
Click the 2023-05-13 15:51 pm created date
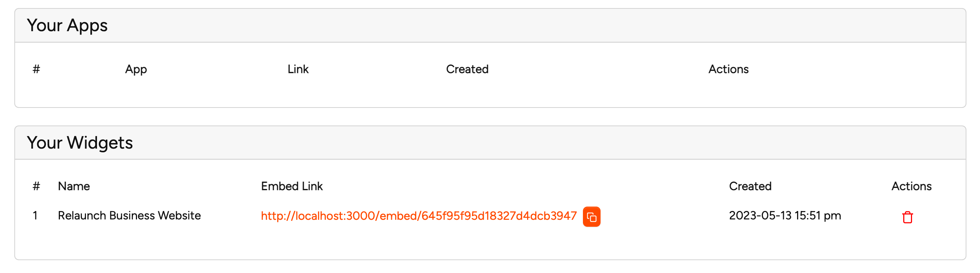[785, 216]
